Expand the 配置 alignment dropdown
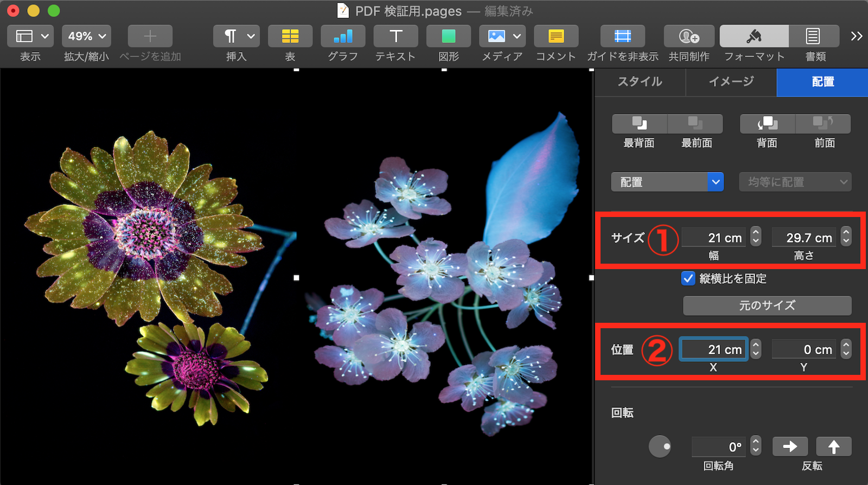This screenshot has width=868, height=485. pyautogui.click(x=667, y=182)
